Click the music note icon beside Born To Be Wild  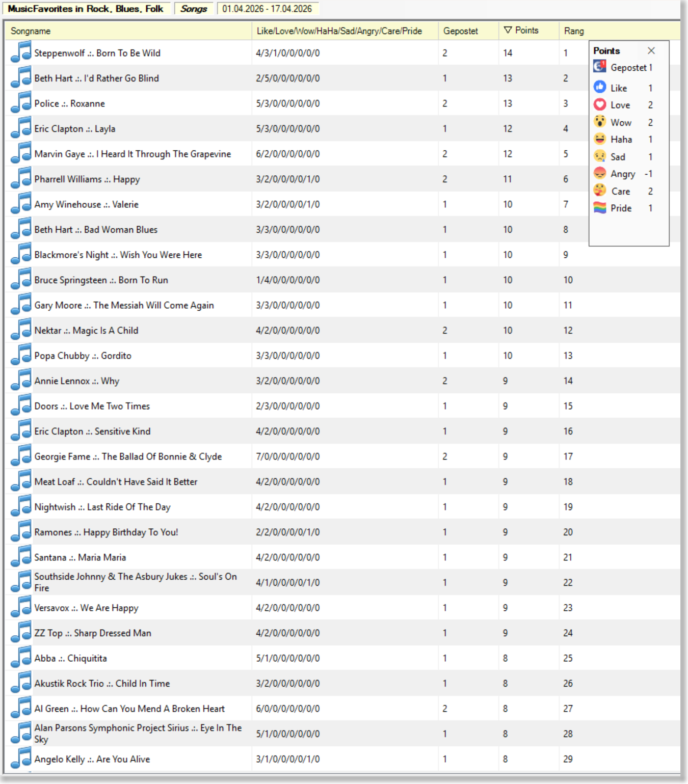point(21,52)
